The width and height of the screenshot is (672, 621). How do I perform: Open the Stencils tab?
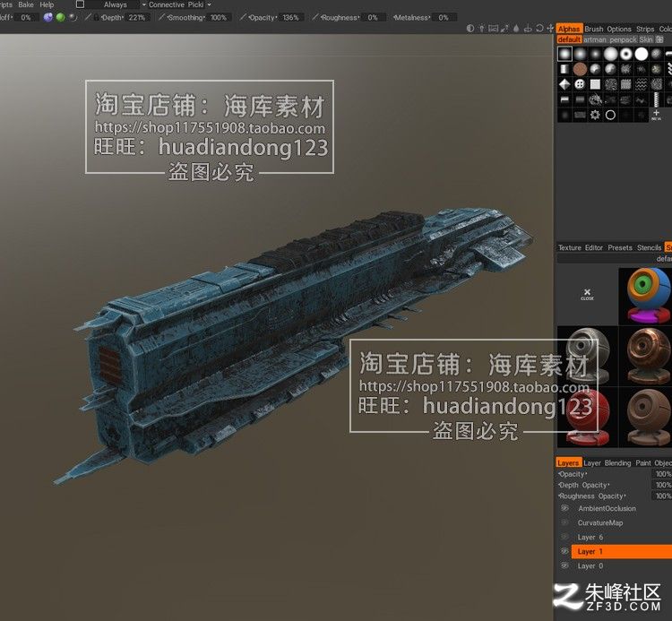tap(649, 247)
